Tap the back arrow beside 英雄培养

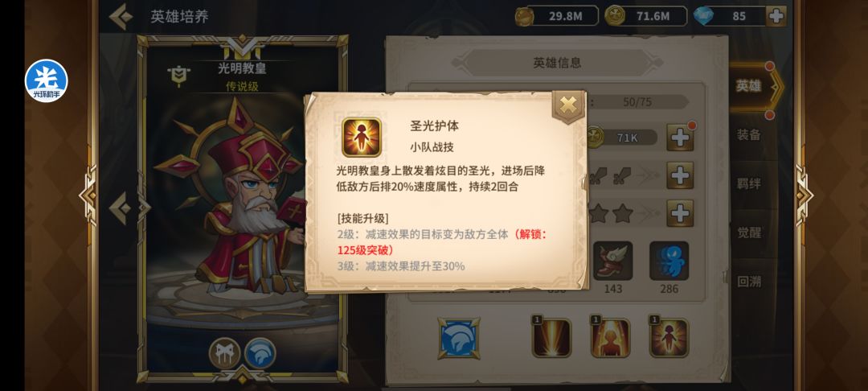pyautogui.click(x=121, y=17)
